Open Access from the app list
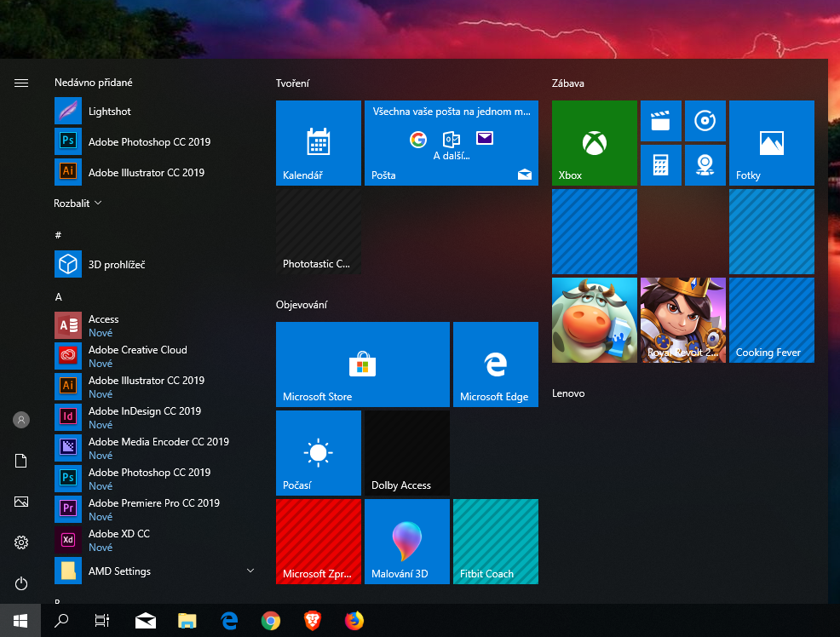The image size is (840, 637). pyautogui.click(x=155, y=325)
